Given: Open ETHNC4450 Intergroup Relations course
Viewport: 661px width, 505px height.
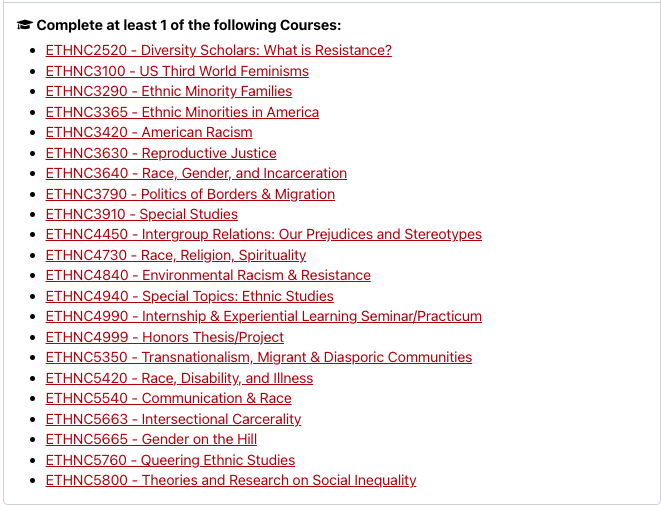Looking at the screenshot, I should pos(263,234).
